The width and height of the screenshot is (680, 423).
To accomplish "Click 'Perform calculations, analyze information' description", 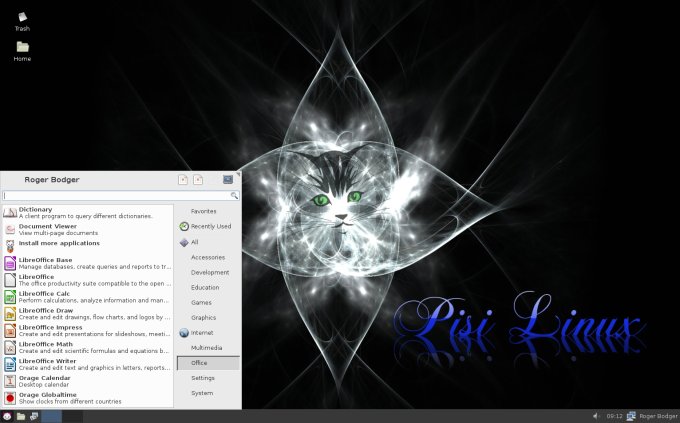I will point(94,300).
